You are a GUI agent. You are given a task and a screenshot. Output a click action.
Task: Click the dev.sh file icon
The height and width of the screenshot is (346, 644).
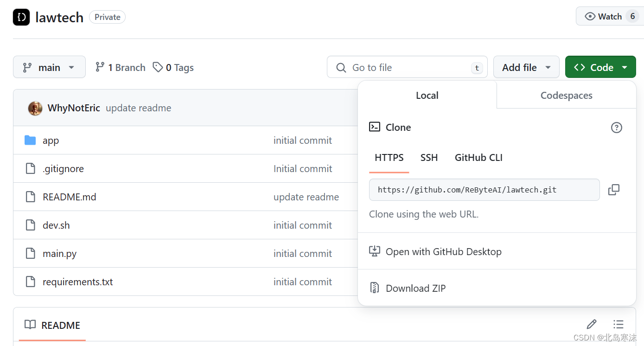coord(30,225)
